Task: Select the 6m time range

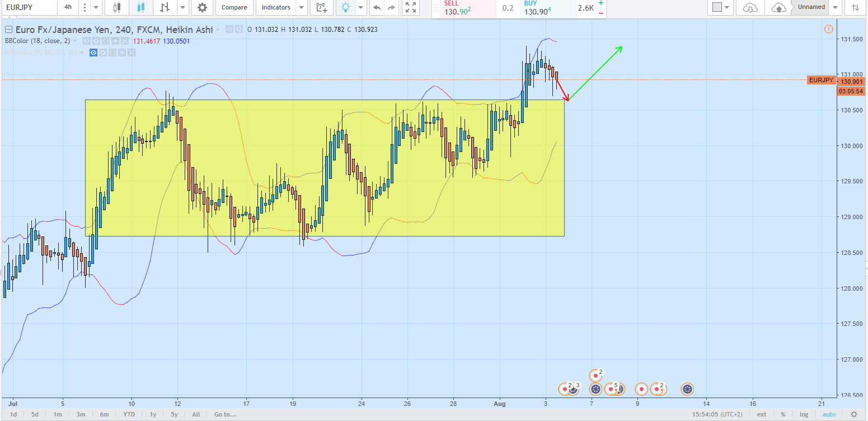Action: (x=104, y=414)
